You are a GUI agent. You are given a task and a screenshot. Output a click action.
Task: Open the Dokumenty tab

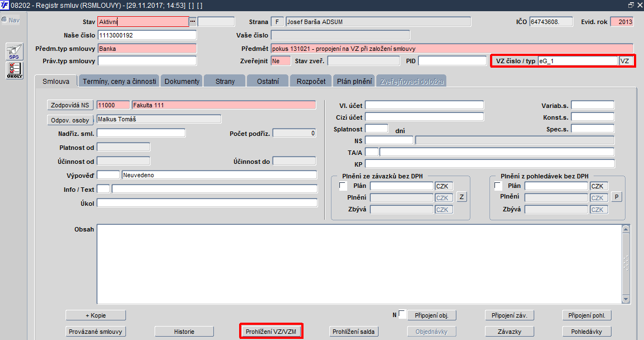[182, 81]
